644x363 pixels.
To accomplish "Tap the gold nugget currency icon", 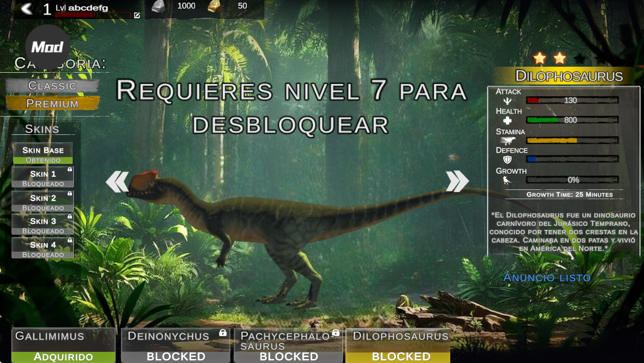I will 214,6.
